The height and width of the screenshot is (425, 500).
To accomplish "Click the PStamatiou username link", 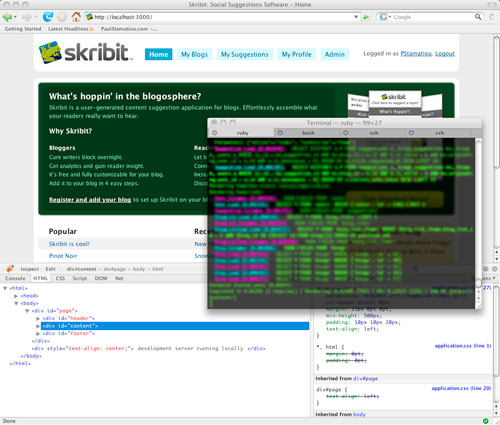I will point(416,54).
